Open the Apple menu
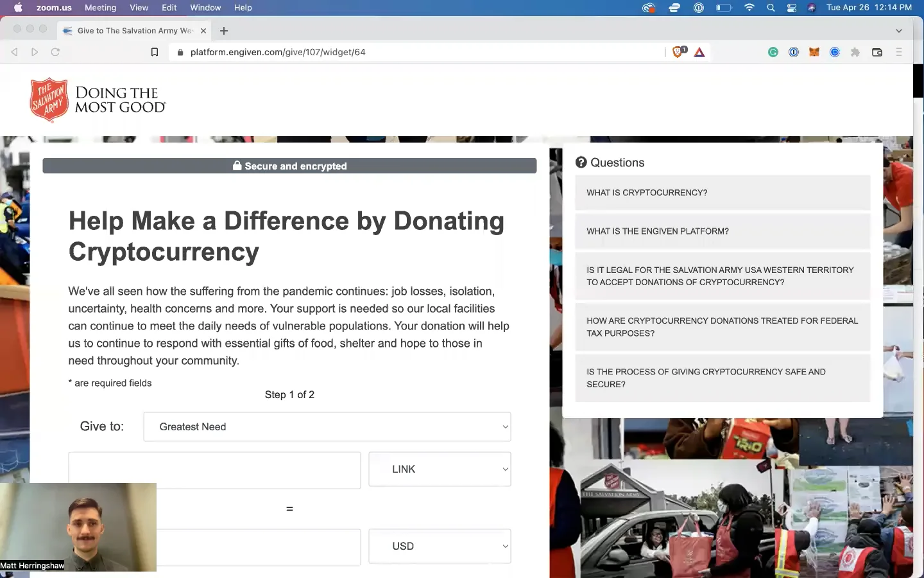 click(x=18, y=8)
